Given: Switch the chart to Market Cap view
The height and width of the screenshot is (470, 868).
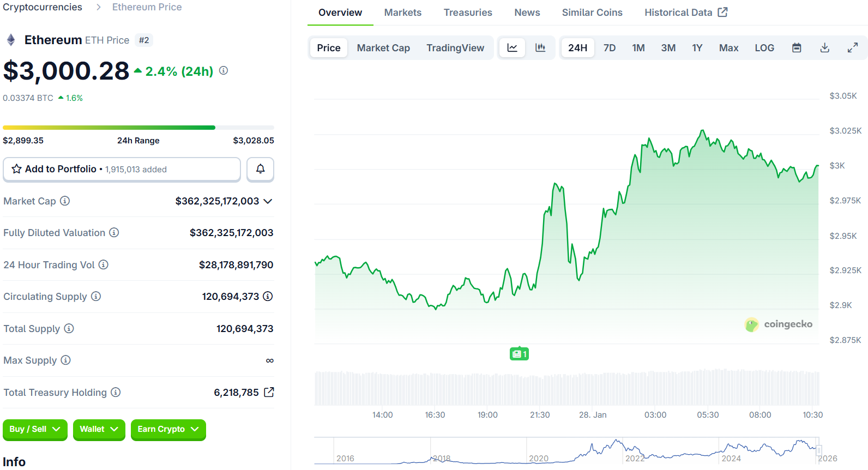Looking at the screenshot, I should click(383, 48).
